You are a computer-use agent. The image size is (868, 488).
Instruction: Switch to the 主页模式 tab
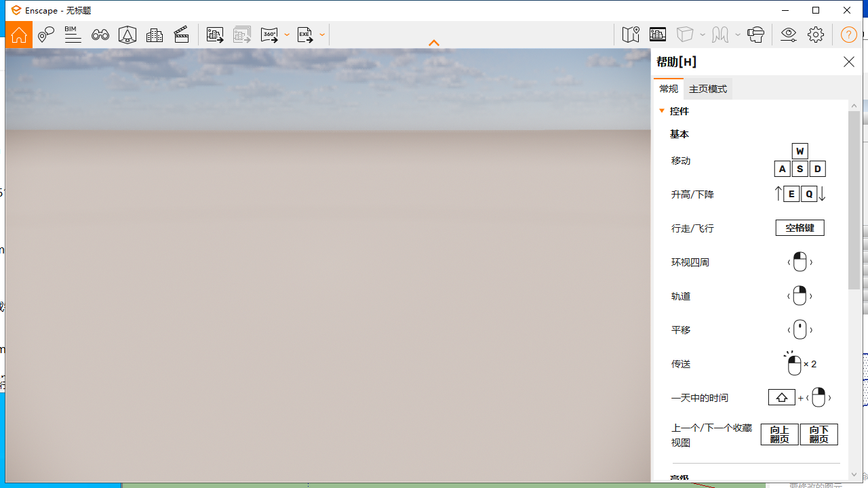point(707,88)
